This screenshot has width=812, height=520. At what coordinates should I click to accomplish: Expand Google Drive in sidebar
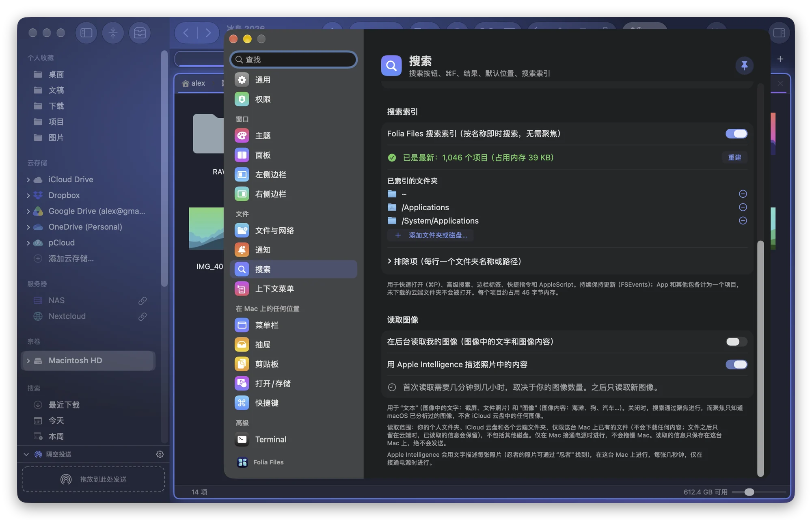(x=28, y=211)
